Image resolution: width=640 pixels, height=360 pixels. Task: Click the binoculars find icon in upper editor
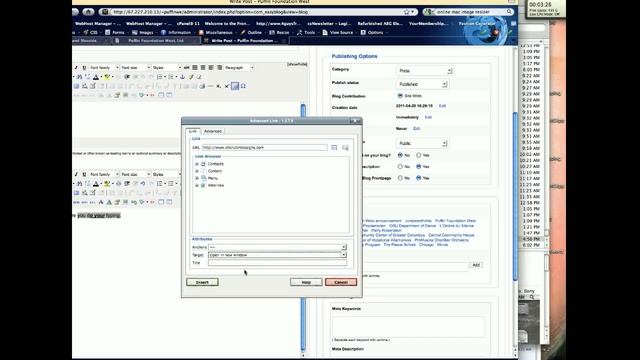80,77
